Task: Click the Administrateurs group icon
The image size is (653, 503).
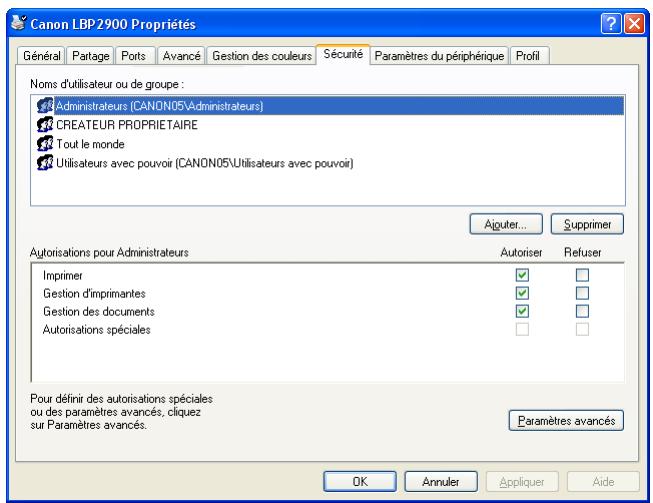Action: click(45, 105)
